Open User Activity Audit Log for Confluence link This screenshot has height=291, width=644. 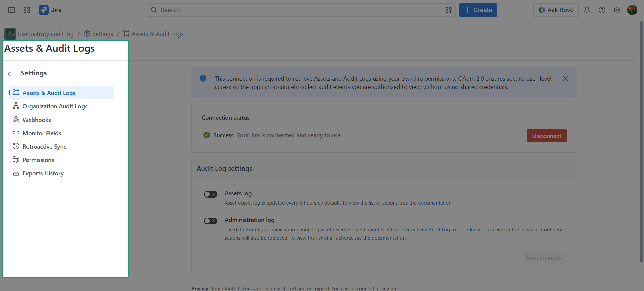click(442, 229)
